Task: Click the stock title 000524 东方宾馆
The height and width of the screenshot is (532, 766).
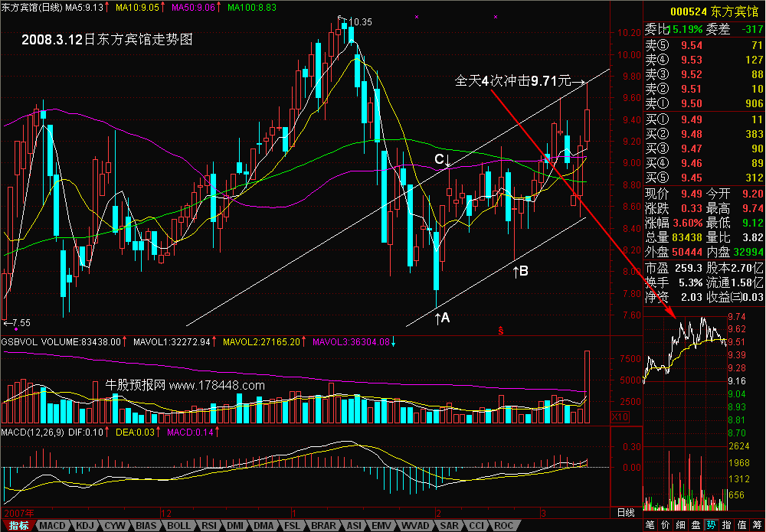Action: pos(714,12)
